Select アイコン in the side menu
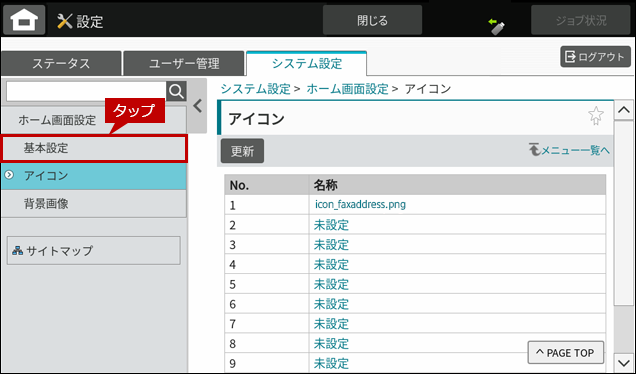 pyautogui.click(x=94, y=176)
